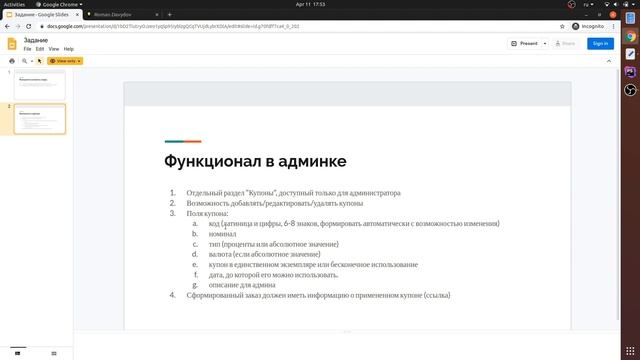This screenshot has height=360, width=640.
Task: Open the Google Slides home icon
Action: [x=12, y=44]
